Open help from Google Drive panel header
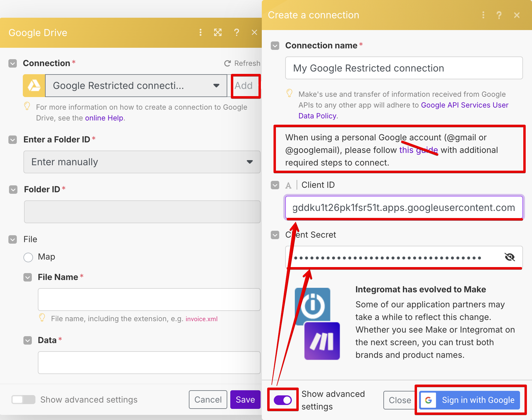532x420 pixels. point(237,32)
